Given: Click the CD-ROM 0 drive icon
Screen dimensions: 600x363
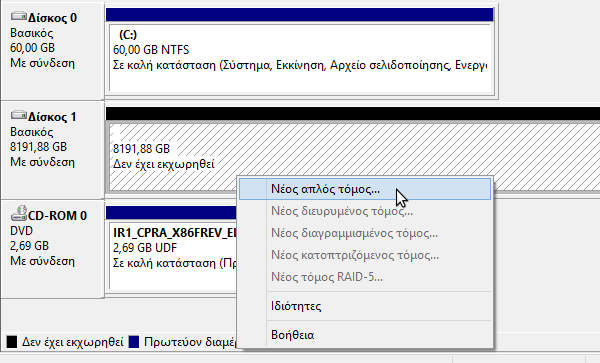Looking at the screenshot, I should 18,213.
